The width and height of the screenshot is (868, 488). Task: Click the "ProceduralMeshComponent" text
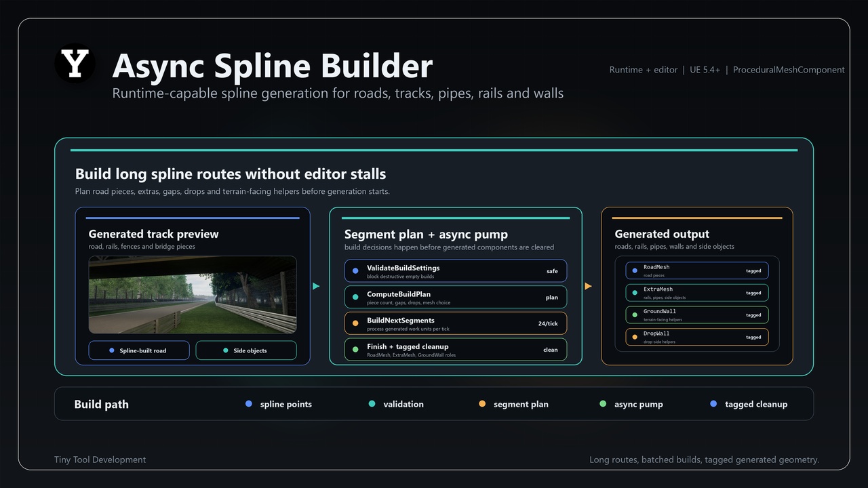click(x=789, y=70)
